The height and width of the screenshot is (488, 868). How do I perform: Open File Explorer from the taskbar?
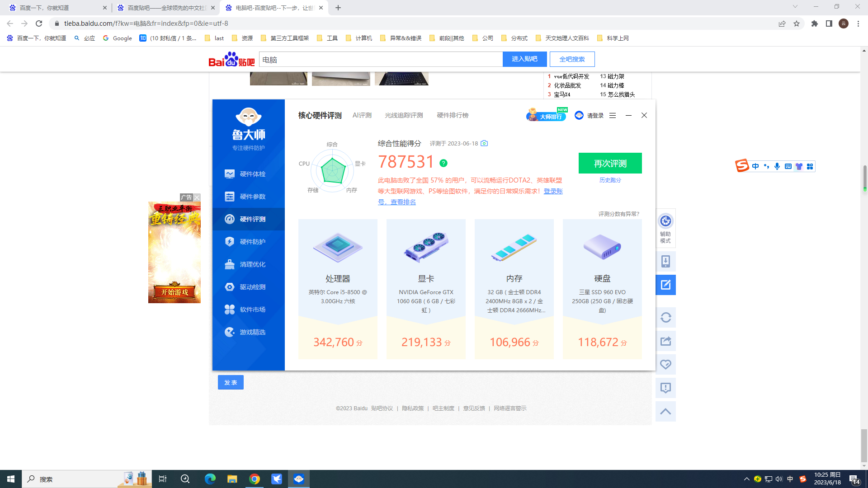(232, 479)
